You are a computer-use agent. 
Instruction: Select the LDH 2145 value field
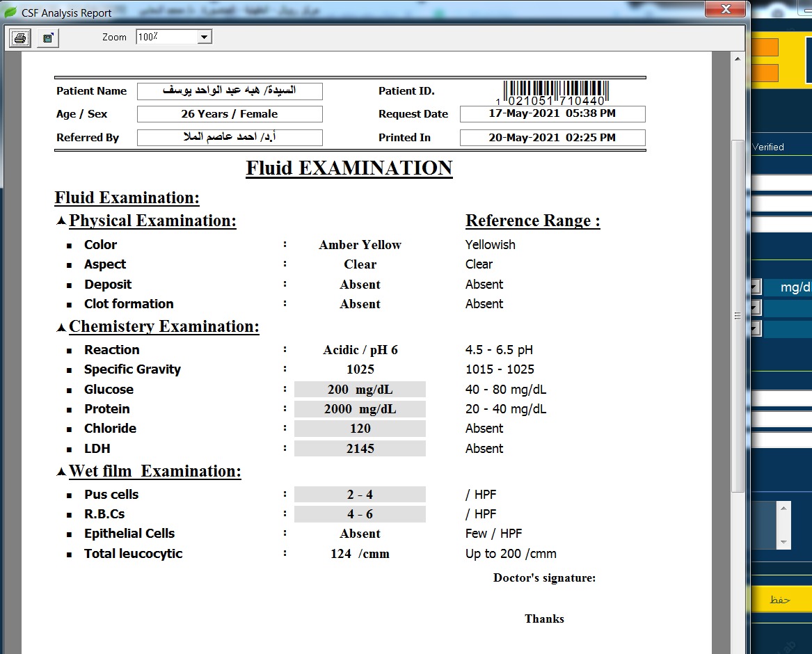point(360,449)
